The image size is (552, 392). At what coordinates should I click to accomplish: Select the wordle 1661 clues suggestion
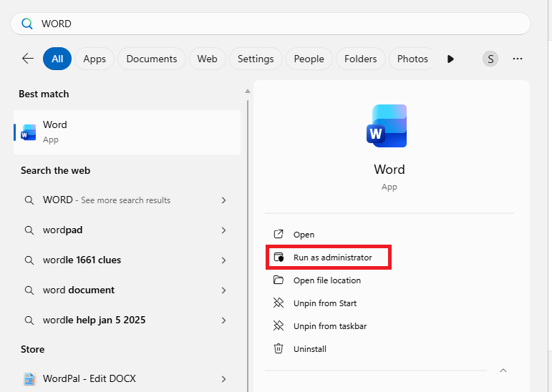point(127,260)
